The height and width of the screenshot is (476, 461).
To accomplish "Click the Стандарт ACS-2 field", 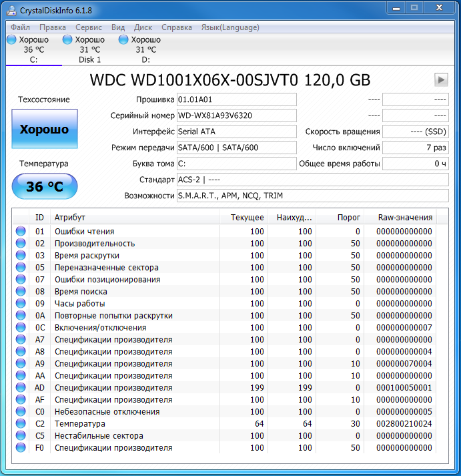I will click(x=313, y=180).
